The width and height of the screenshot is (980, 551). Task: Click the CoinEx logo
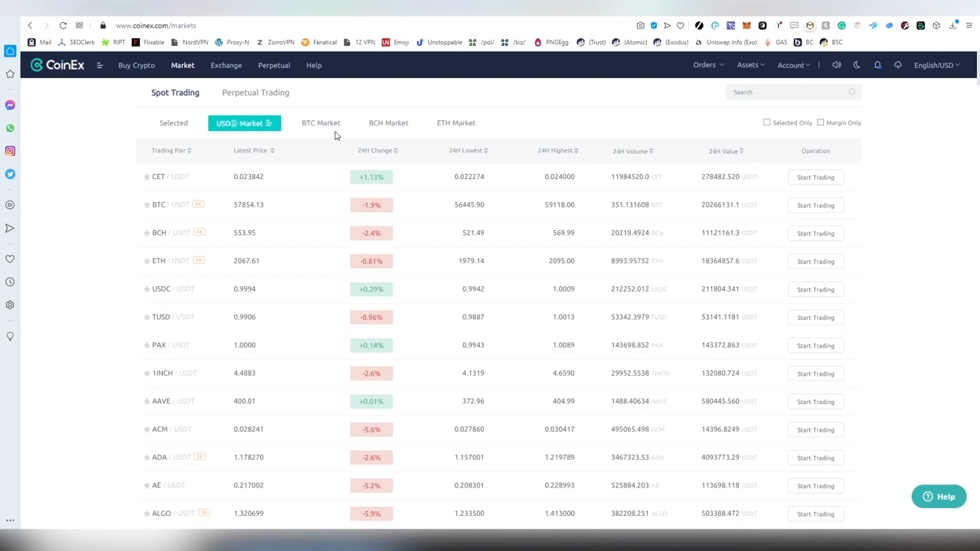[x=57, y=65]
